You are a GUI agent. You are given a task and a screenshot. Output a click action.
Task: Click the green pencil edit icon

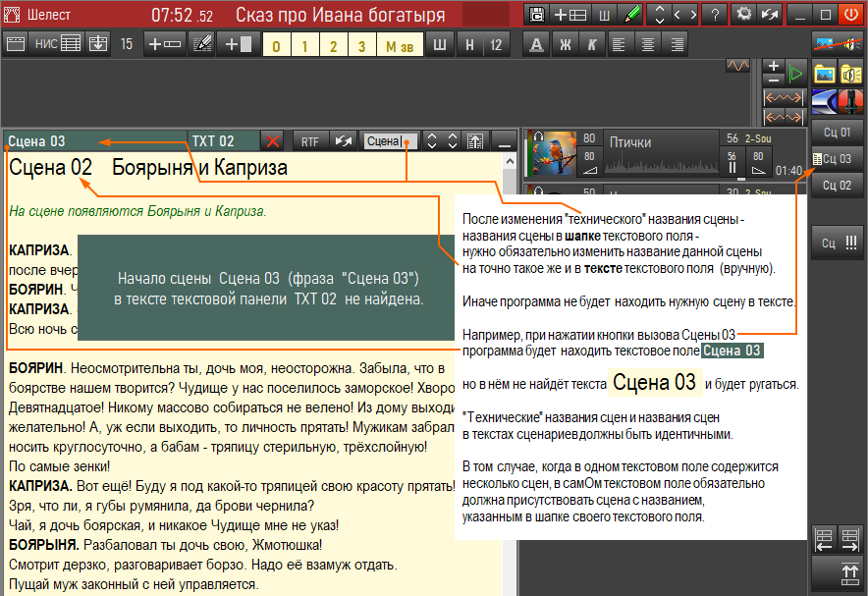(x=631, y=15)
